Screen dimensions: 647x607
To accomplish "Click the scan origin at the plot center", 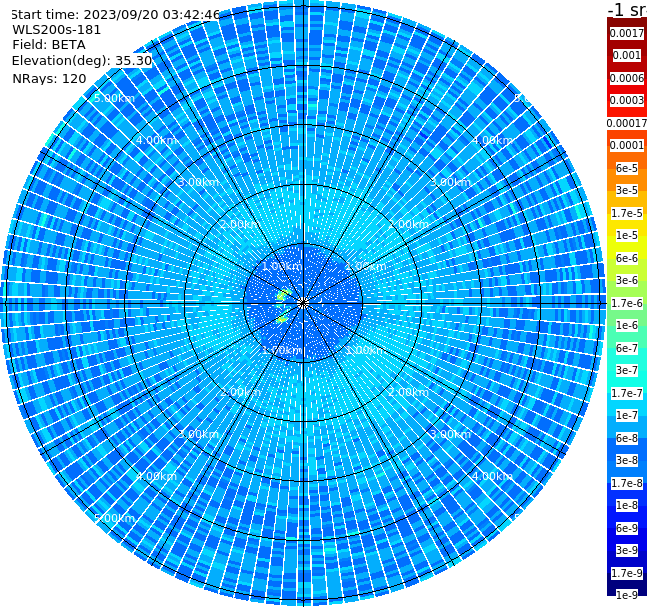I will click(303, 303).
